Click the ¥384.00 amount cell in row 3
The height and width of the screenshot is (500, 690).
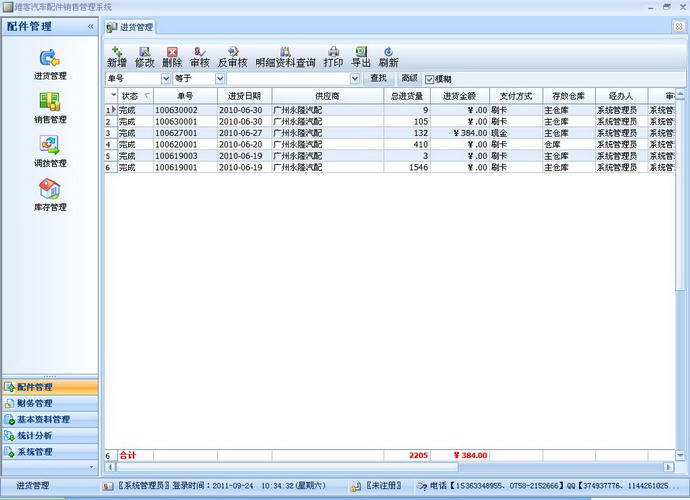[460, 133]
